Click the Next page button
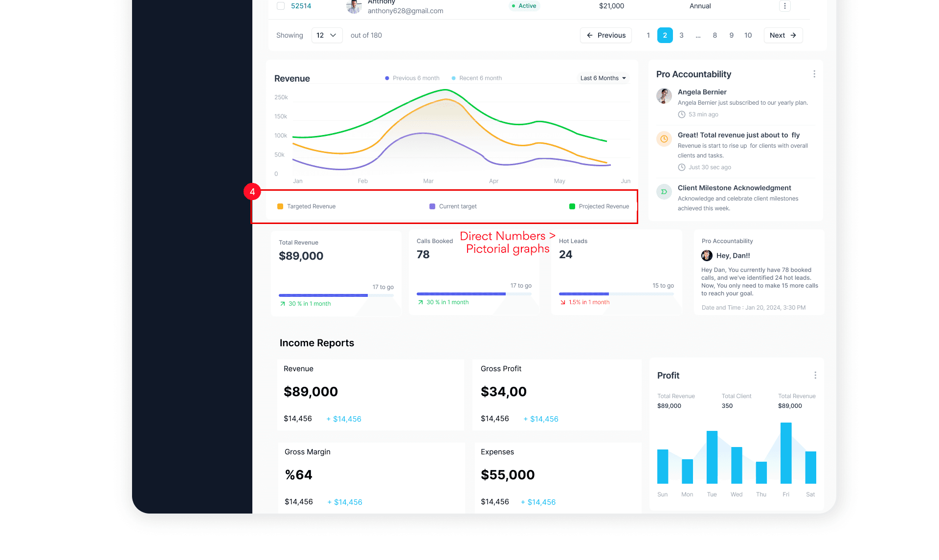 click(782, 35)
